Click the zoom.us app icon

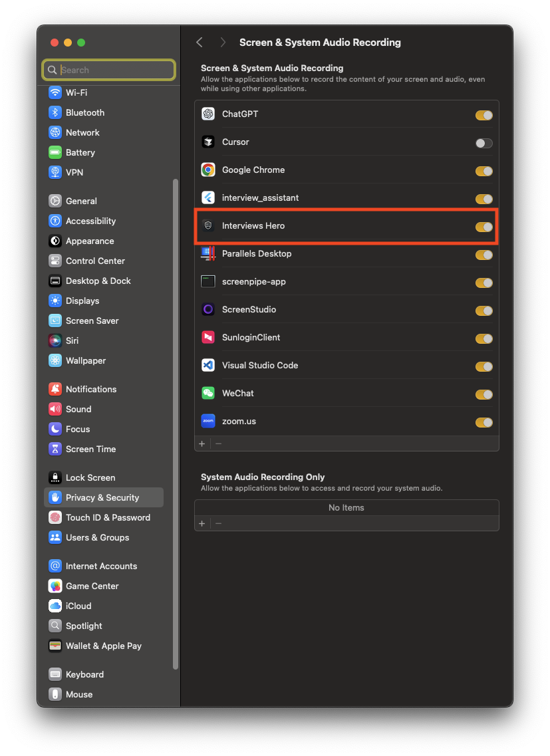click(208, 421)
